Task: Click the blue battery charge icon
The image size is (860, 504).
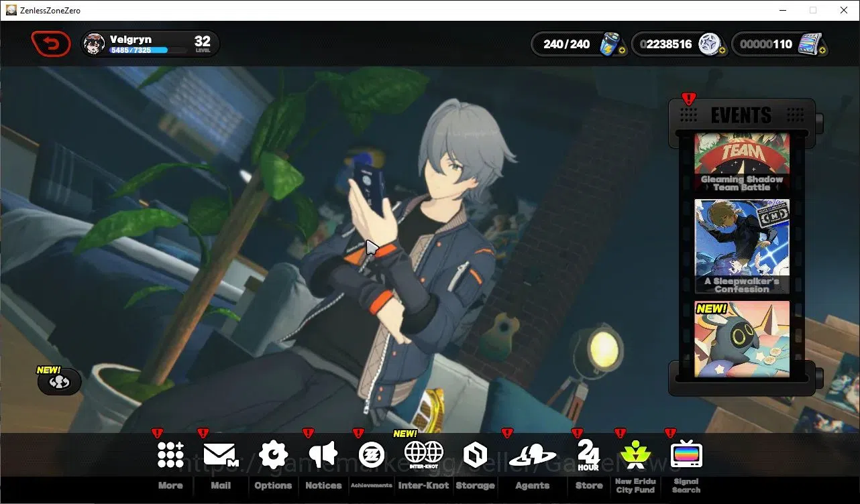Action: coord(610,44)
